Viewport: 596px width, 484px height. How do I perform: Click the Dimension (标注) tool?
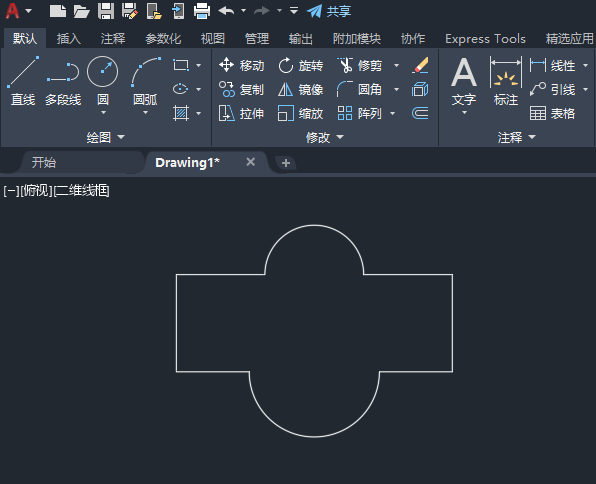coord(506,81)
